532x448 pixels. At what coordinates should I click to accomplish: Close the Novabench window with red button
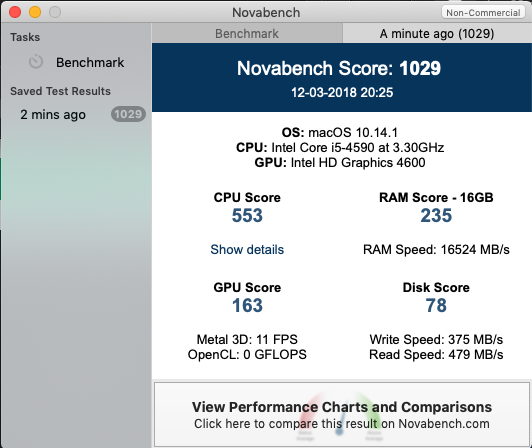pyautogui.click(x=15, y=12)
